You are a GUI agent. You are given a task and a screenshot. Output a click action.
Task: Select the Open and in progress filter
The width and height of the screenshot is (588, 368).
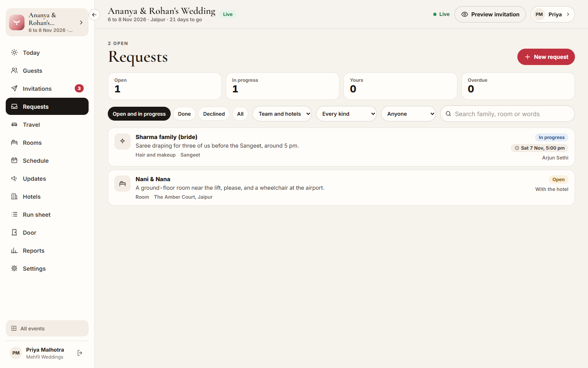pos(139,114)
